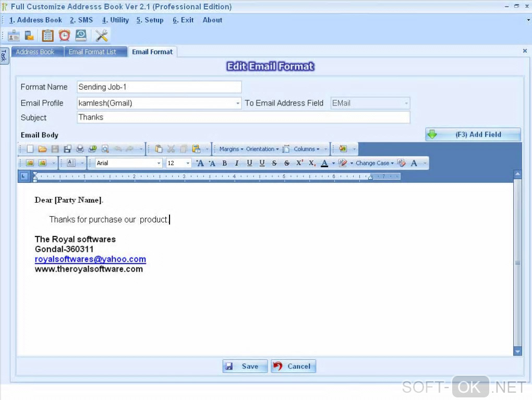Click the Insert picture icon after Columns

[x=343, y=149]
